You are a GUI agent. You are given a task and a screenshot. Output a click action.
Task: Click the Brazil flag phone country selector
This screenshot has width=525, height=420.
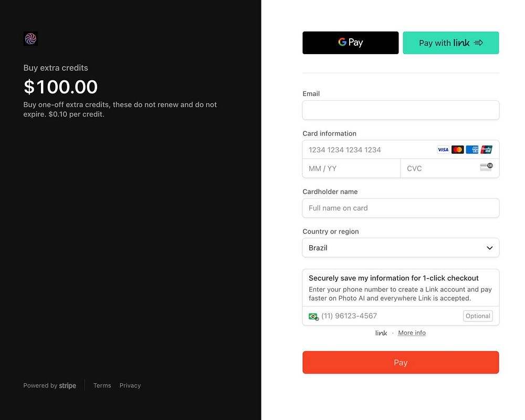click(x=313, y=316)
